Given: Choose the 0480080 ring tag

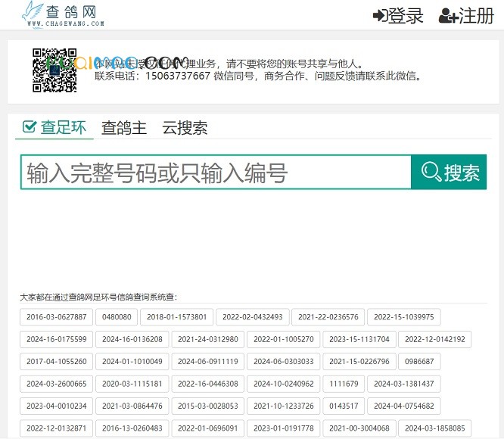Looking at the screenshot, I should pyautogui.click(x=117, y=317).
